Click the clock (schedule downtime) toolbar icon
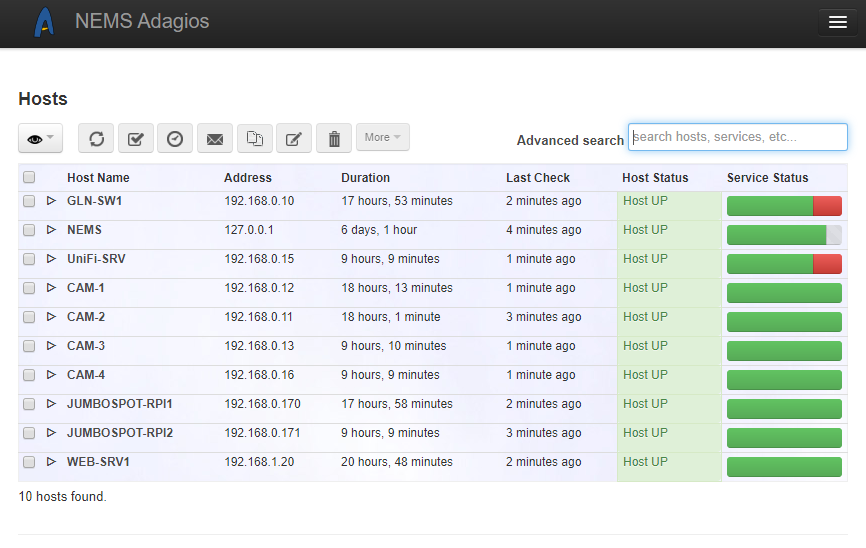The height and width of the screenshot is (548, 866). click(x=175, y=138)
